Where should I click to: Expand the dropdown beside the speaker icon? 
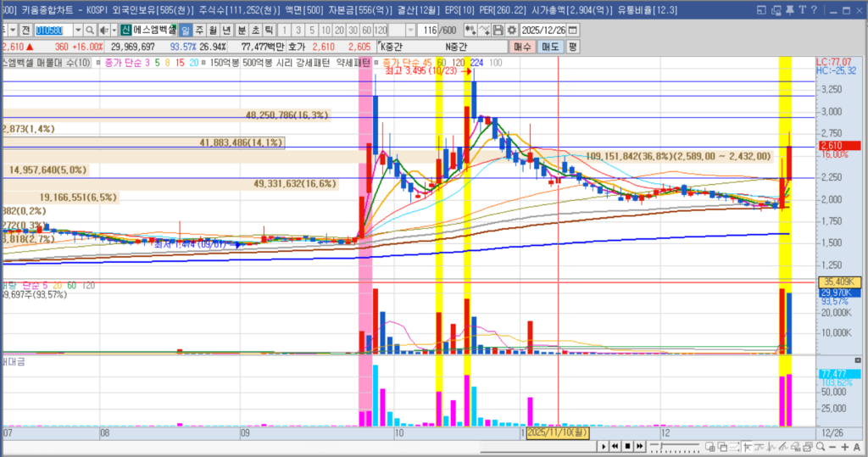point(115,30)
